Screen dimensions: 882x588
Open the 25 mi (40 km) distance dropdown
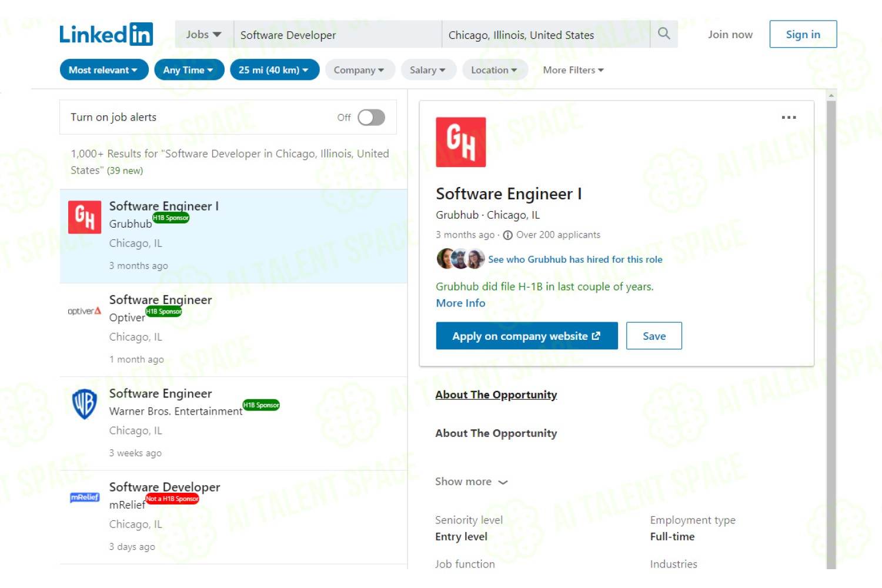click(274, 70)
